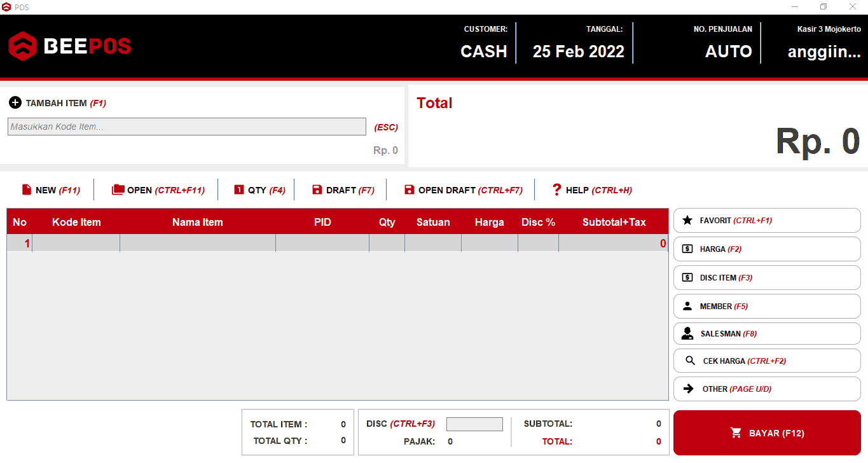Select the Member (F5) button
Screen dimensions: 868x463
(x=766, y=307)
